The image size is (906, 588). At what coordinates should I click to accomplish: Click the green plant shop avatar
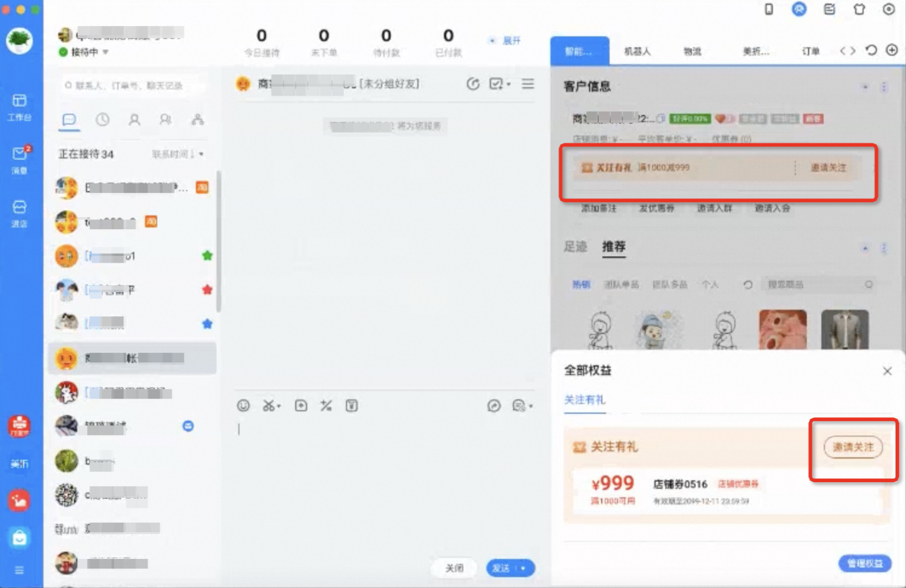pyautogui.click(x=19, y=41)
